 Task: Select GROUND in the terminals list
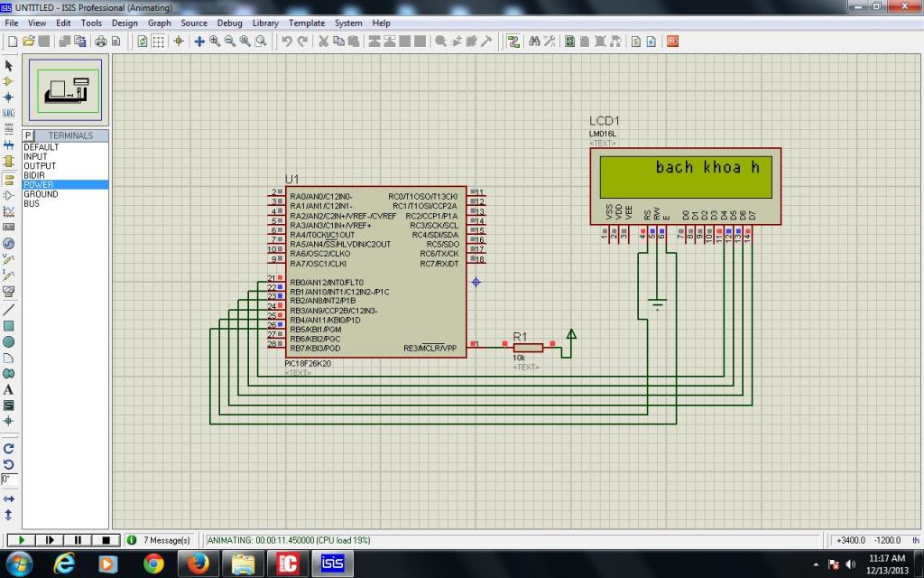[x=41, y=194]
